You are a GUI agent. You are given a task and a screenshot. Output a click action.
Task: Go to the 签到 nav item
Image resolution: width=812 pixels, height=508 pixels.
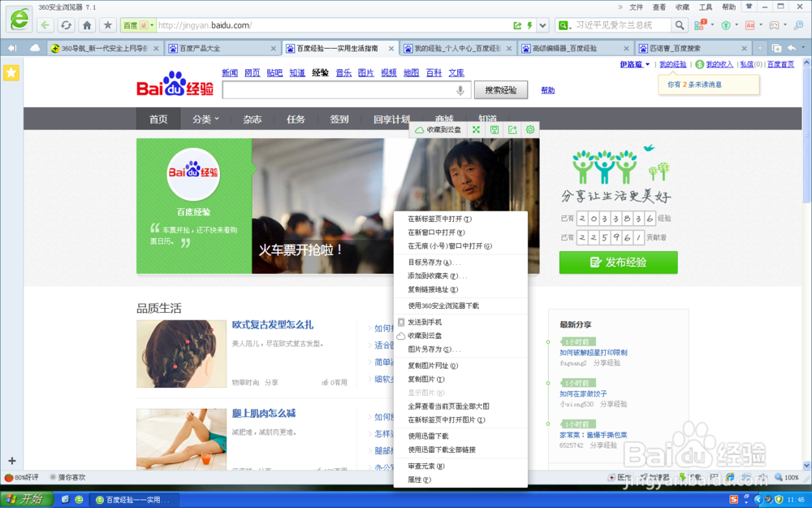339,119
